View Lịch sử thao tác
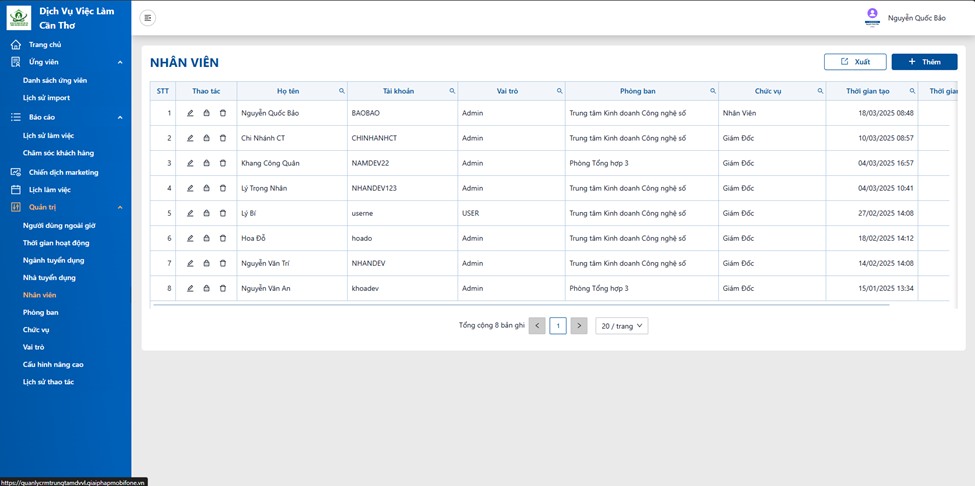Image resolution: width=975 pixels, height=486 pixels. tap(48, 382)
